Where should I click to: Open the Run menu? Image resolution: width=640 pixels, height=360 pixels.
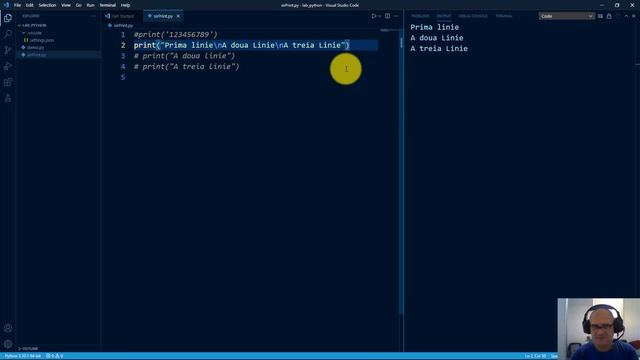90,5
